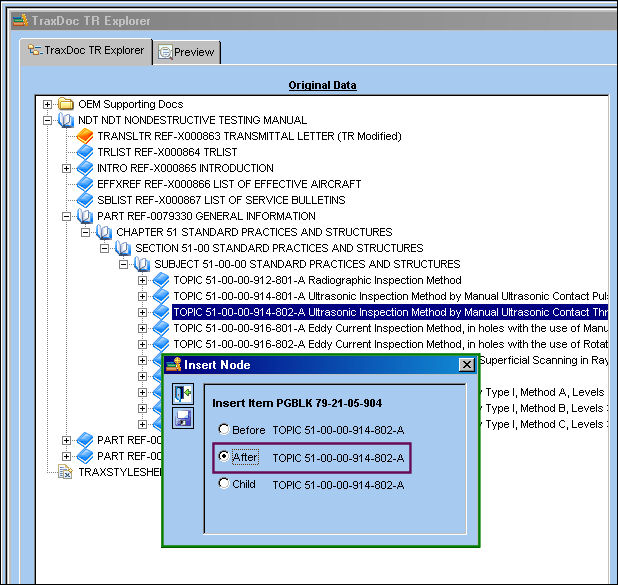Select the TRAXSTYLESHEET tree row

tap(120, 472)
